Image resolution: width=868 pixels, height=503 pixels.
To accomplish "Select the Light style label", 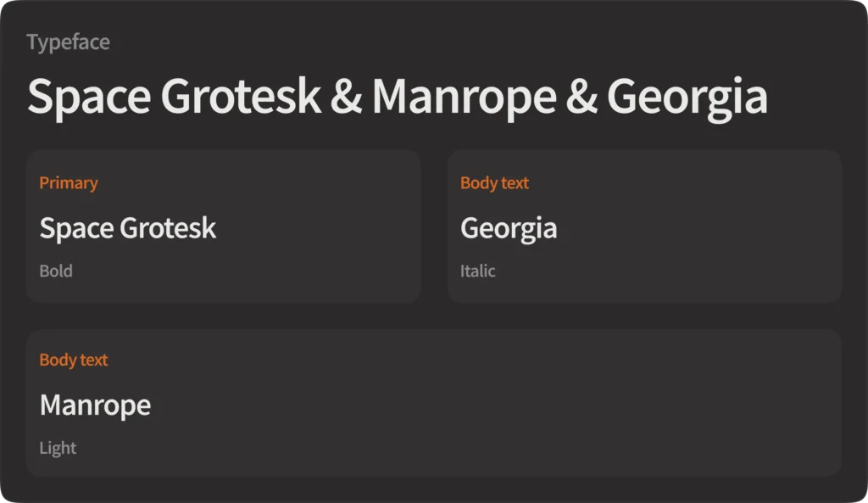I will [58, 448].
